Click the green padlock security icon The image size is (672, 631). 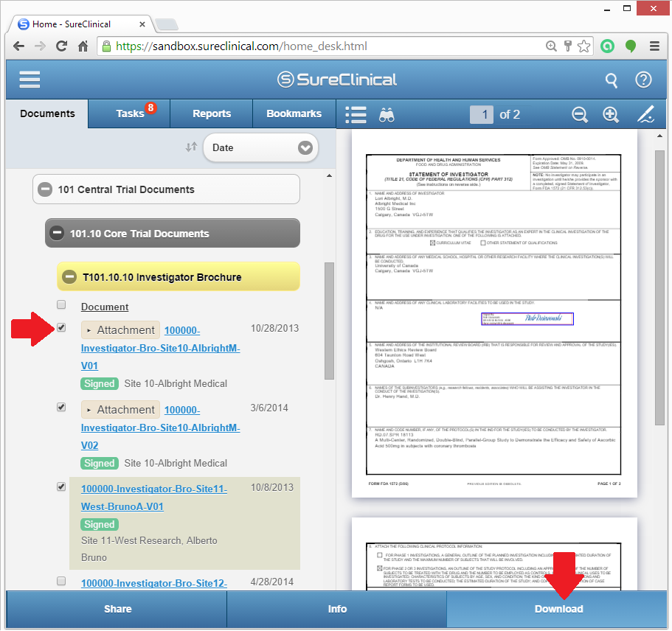point(106,46)
